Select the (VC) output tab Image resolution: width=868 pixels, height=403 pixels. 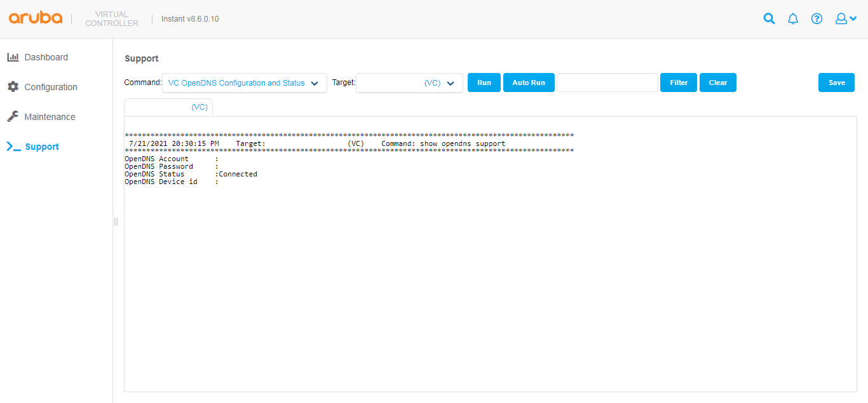point(168,107)
